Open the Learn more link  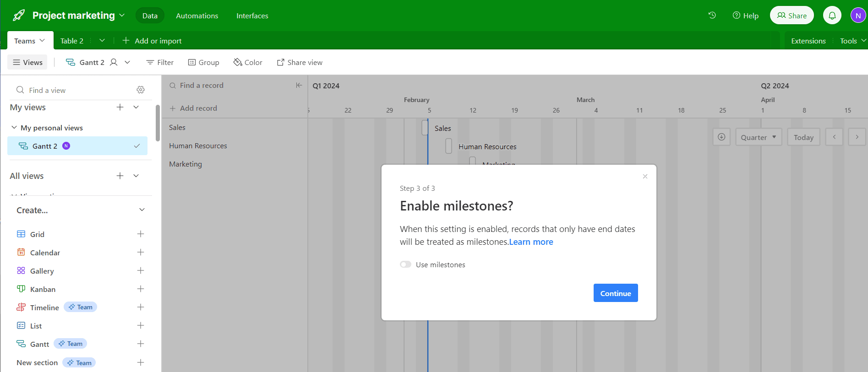[x=531, y=242]
